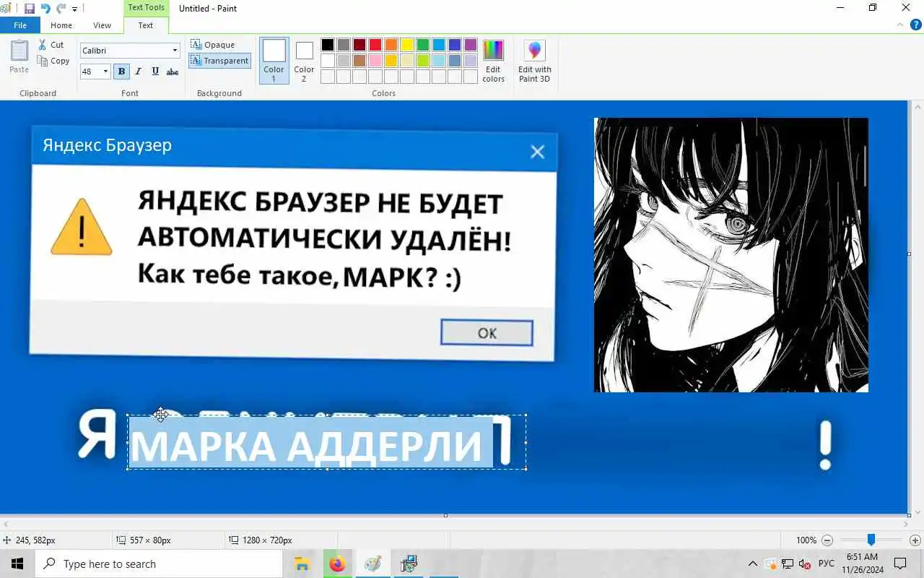Screen dimensions: 924x578
Task: Select Opaque background option
Action: click(213, 45)
